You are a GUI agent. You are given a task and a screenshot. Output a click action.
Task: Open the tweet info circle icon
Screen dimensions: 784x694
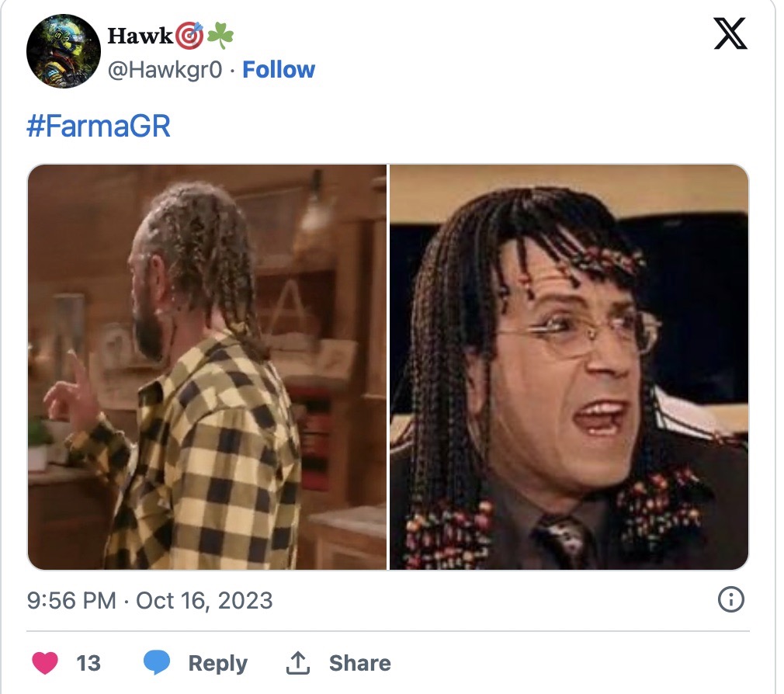[731, 599]
